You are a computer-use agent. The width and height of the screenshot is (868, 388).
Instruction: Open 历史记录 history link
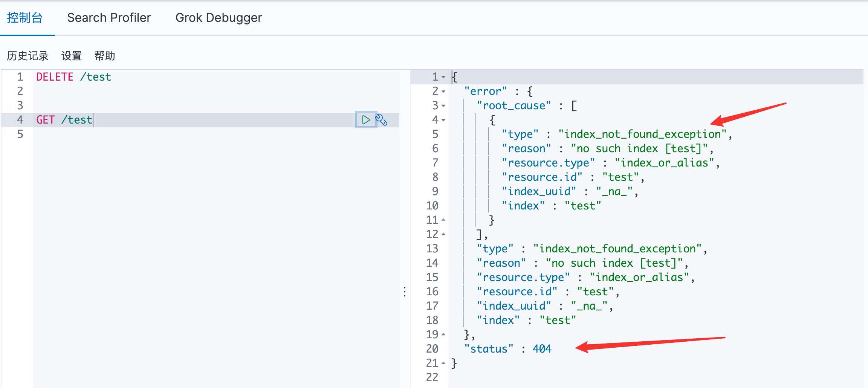coord(28,56)
